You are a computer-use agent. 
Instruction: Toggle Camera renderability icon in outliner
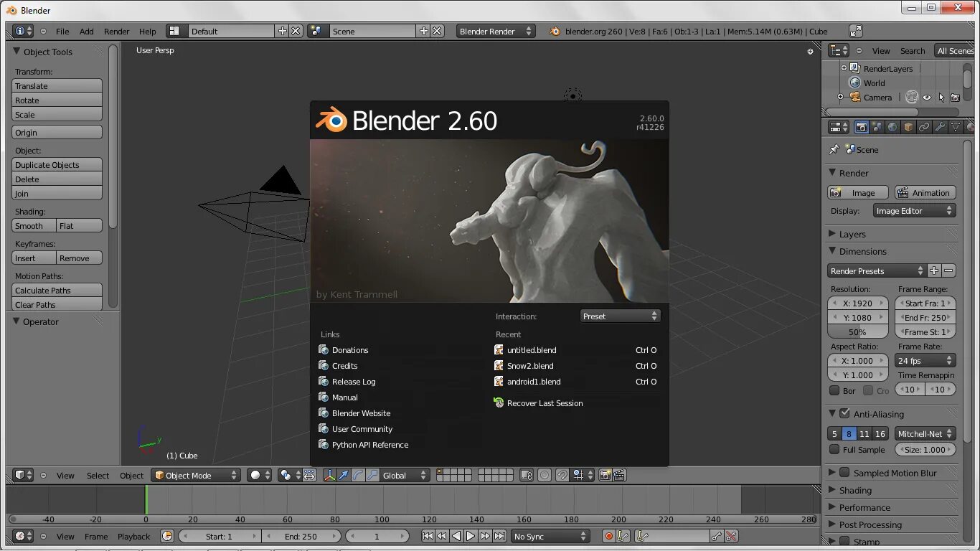click(955, 98)
